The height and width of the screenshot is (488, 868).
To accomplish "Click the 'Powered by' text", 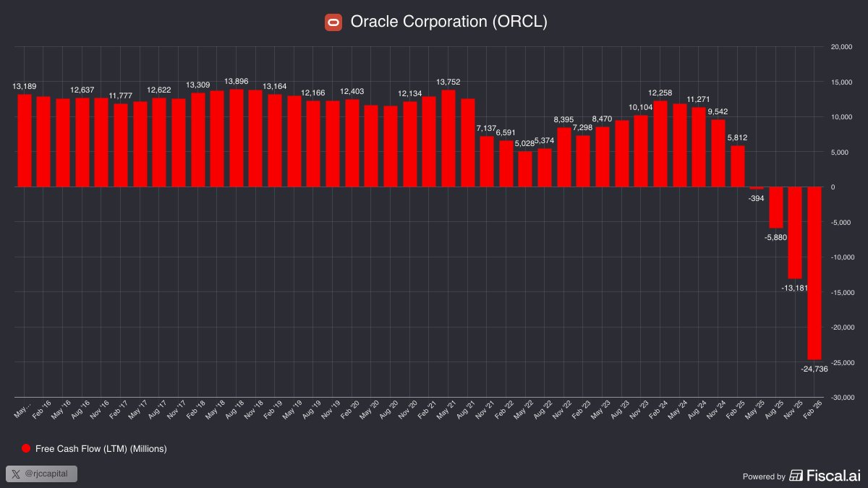I will (x=764, y=476).
